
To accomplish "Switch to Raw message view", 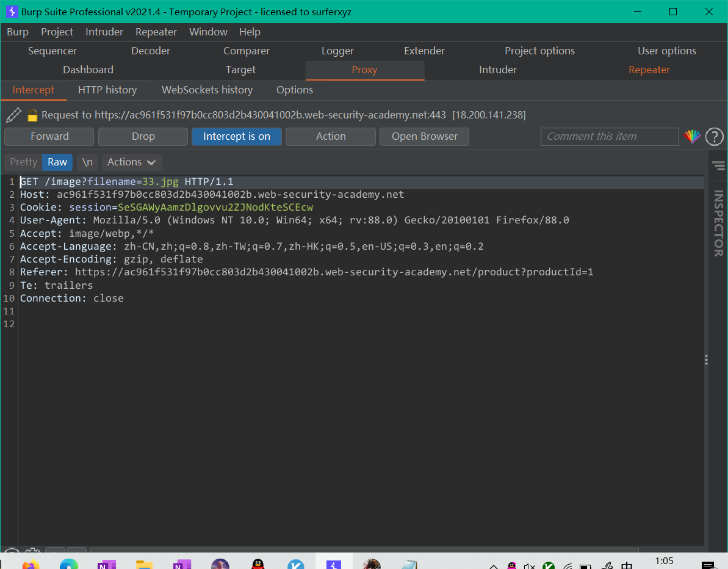I will point(57,162).
